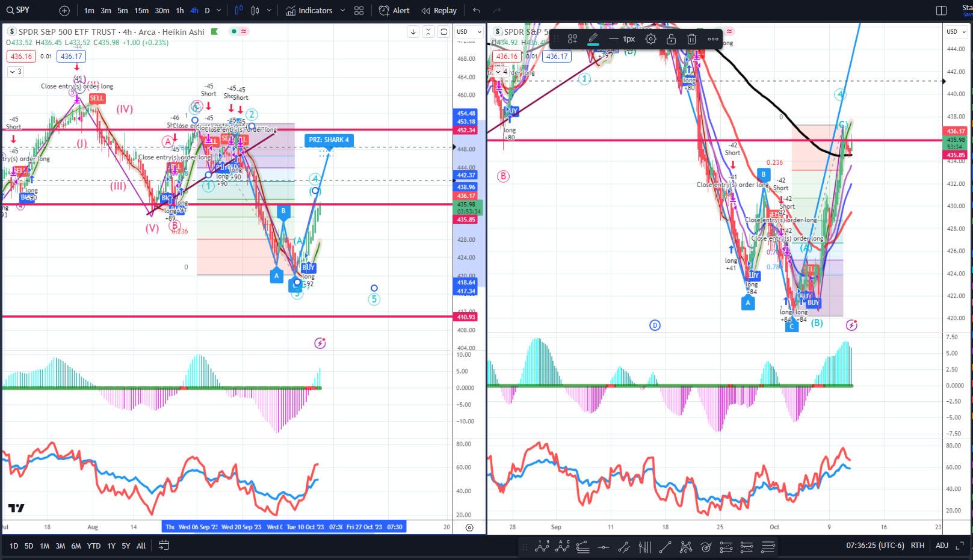Select 3M date range
This screenshot has width=973, height=560.
(x=60, y=546)
